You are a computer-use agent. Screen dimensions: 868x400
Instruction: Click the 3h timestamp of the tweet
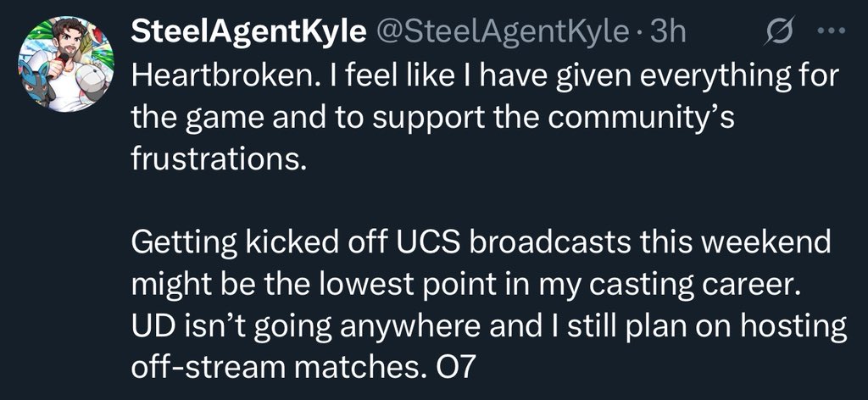pyautogui.click(x=666, y=32)
